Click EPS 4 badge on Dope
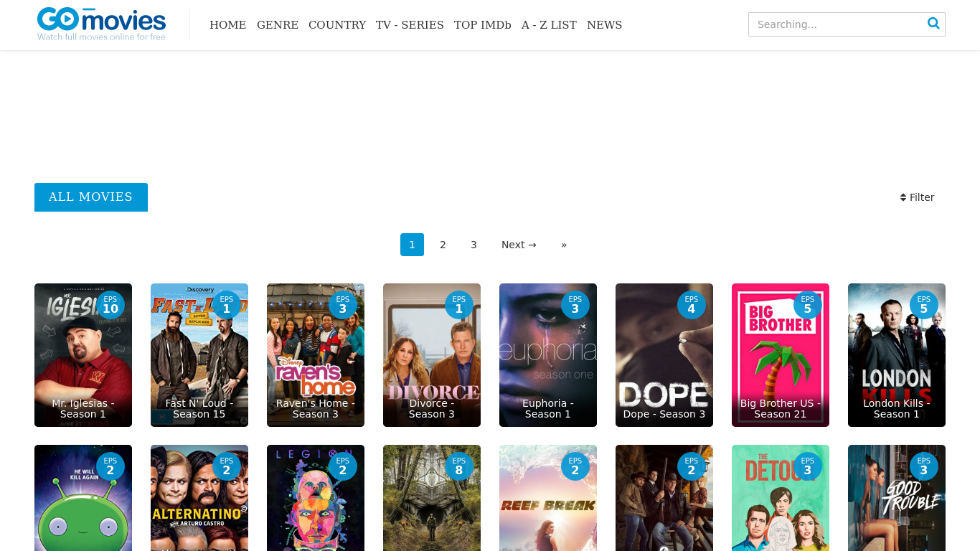 tap(692, 305)
